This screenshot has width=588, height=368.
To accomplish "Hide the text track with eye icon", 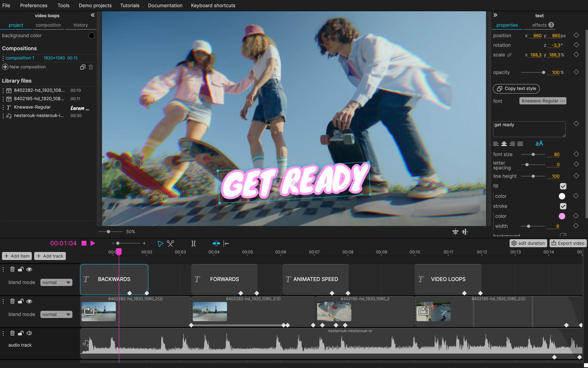I will coord(29,269).
